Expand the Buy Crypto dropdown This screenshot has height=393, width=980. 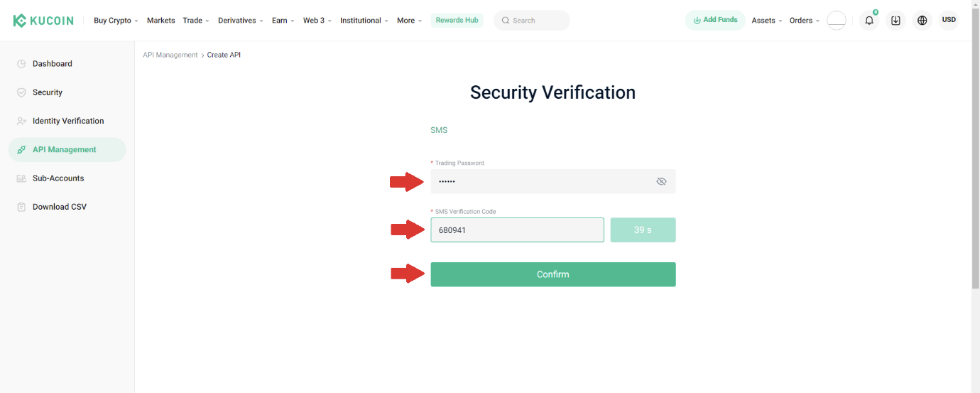116,21
